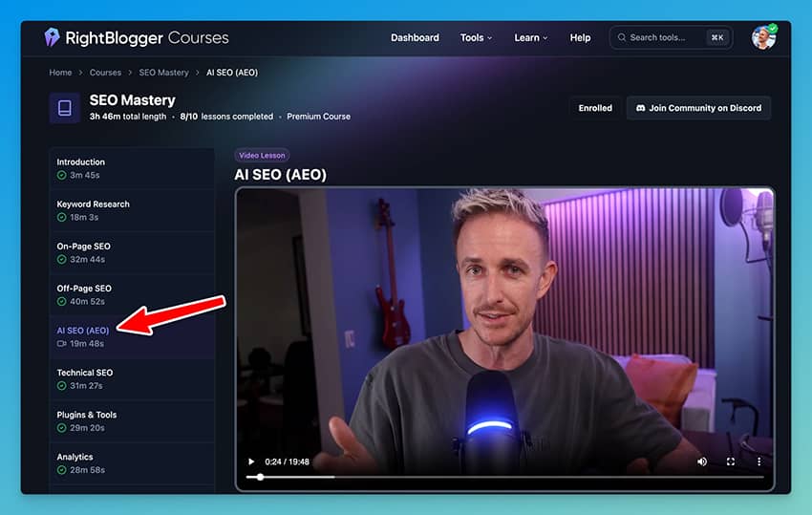812x515 pixels.
Task: Click Join Community on Discord button
Action: 698,108
